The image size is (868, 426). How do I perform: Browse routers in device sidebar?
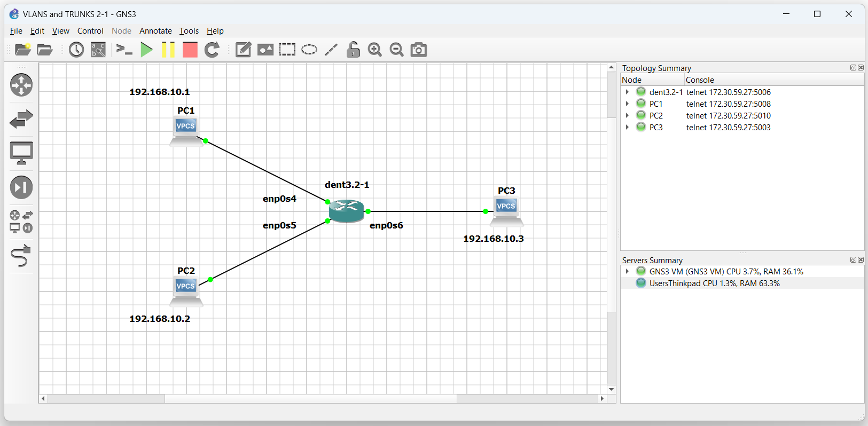pyautogui.click(x=21, y=85)
